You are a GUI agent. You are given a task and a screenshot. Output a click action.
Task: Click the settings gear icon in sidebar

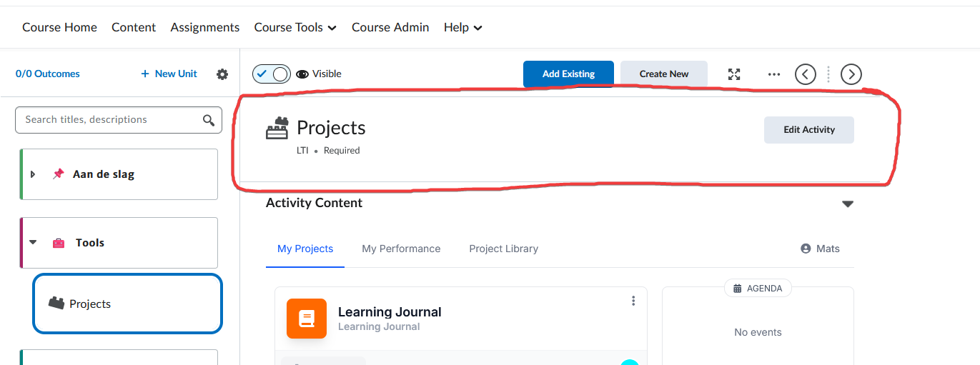click(x=222, y=74)
